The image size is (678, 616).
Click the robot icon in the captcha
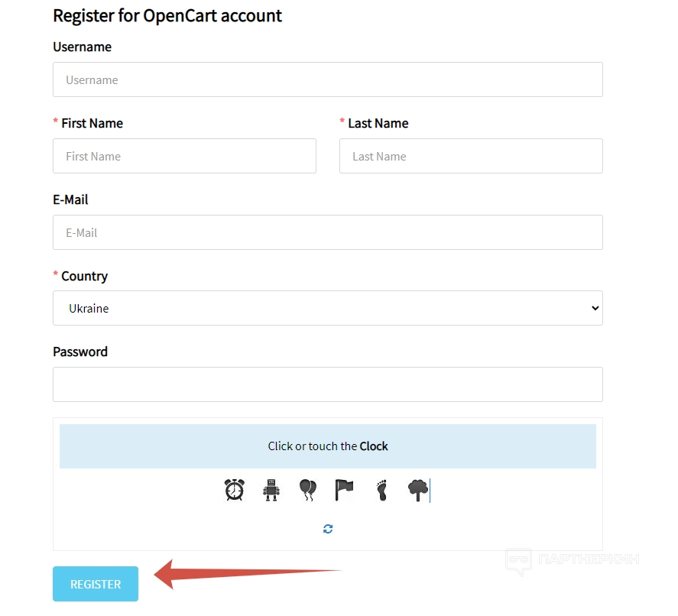(271, 489)
